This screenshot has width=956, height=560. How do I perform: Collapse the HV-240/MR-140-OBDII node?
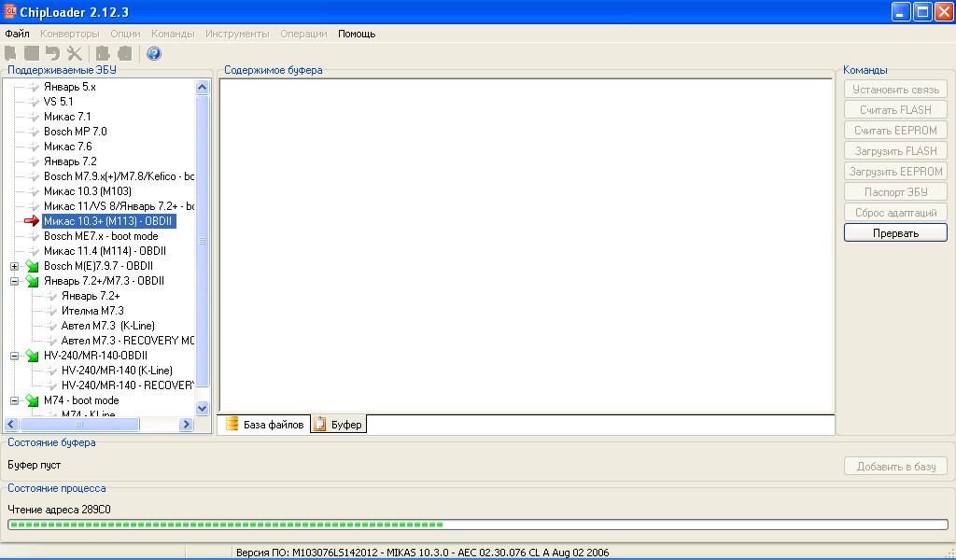click(x=15, y=356)
